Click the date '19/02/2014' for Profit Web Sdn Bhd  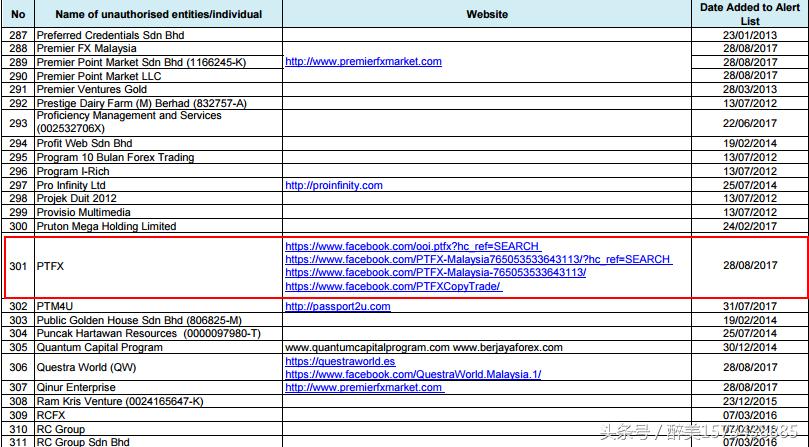tap(750, 143)
